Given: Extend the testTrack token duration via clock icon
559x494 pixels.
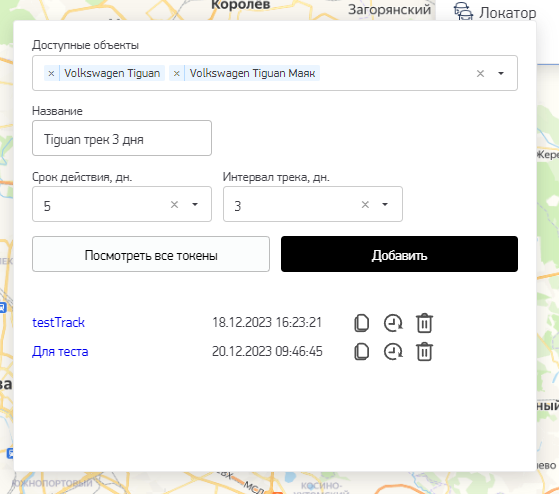Looking at the screenshot, I should (x=393, y=323).
